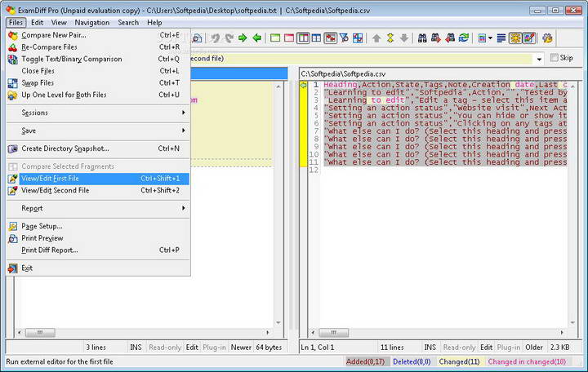The image size is (588, 372).
Task: Click the Options gear icon at toolbar end
Action: 547,38
